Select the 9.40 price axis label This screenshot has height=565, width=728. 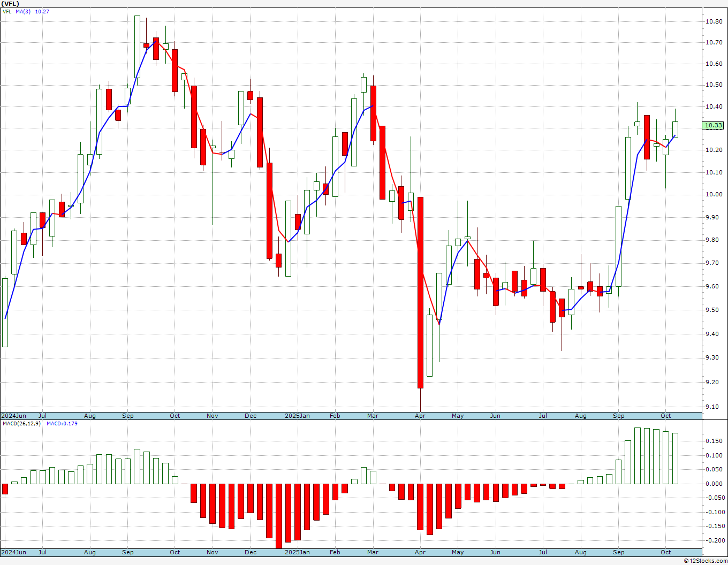point(713,334)
